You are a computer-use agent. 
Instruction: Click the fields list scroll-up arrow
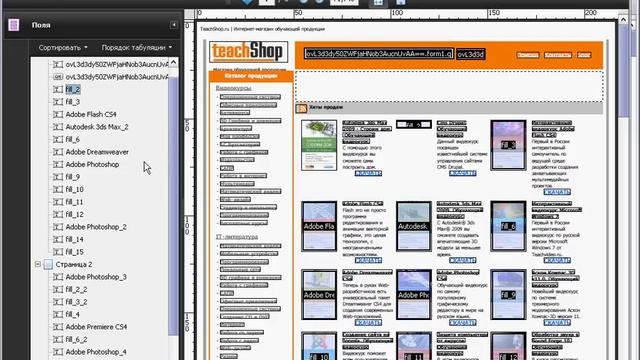tap(173, 62)
